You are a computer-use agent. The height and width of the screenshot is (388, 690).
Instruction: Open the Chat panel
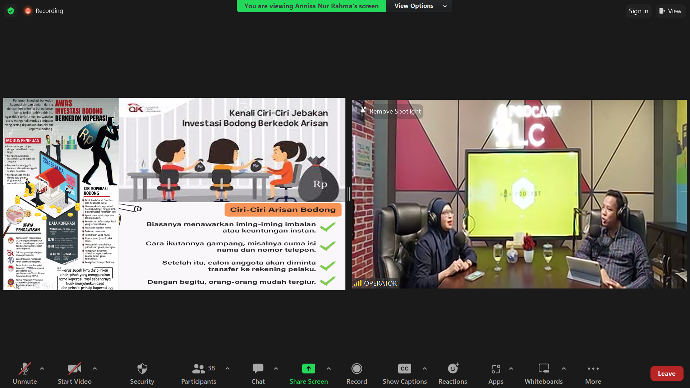(258, 373)
